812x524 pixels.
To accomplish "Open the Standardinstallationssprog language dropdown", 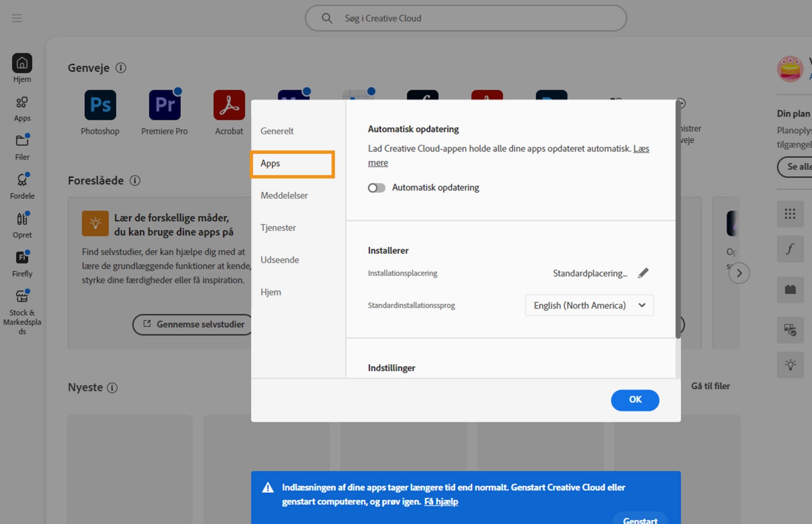I will [589, 306].
